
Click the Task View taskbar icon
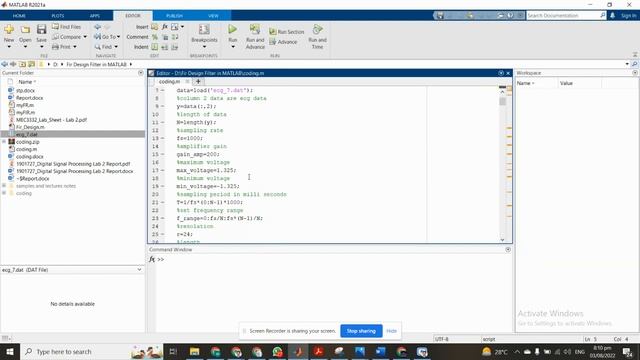point(173,351)
